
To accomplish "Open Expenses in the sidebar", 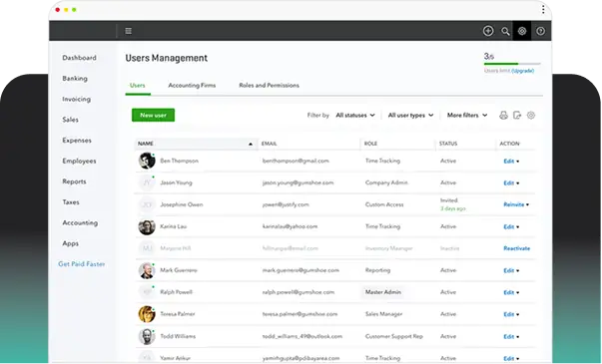I will tap(77, 141).
